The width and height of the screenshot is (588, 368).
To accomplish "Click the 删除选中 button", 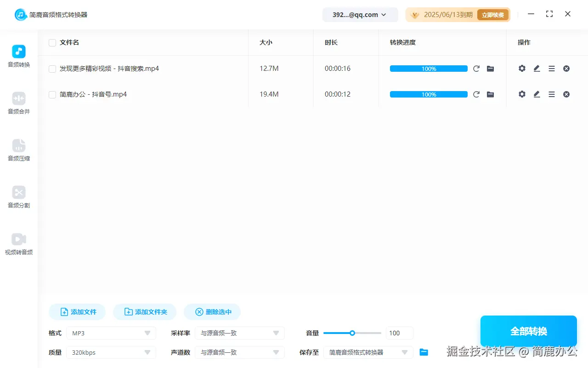I will pyautogui.click(x=212, y=312).
